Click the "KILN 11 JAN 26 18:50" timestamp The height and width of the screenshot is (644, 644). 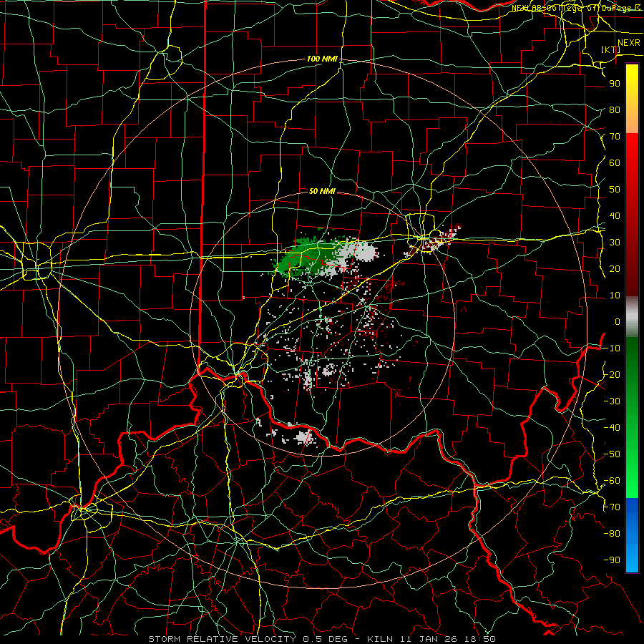[x=431, y=639]
